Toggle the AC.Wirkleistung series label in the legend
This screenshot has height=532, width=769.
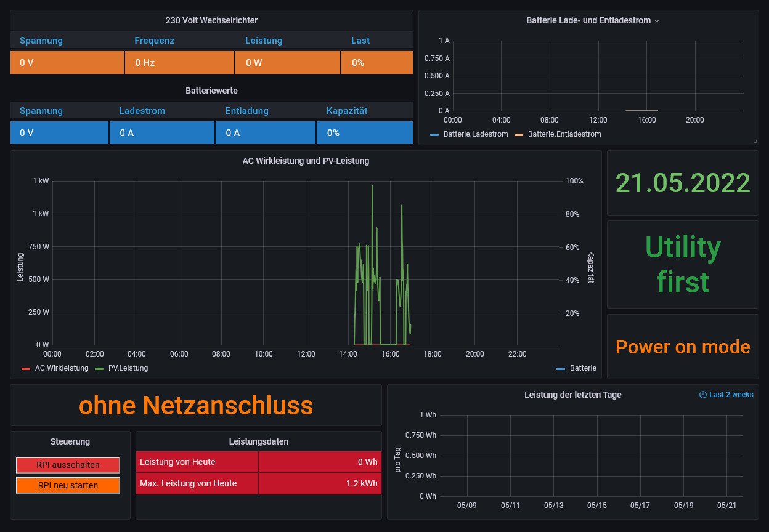62,368
